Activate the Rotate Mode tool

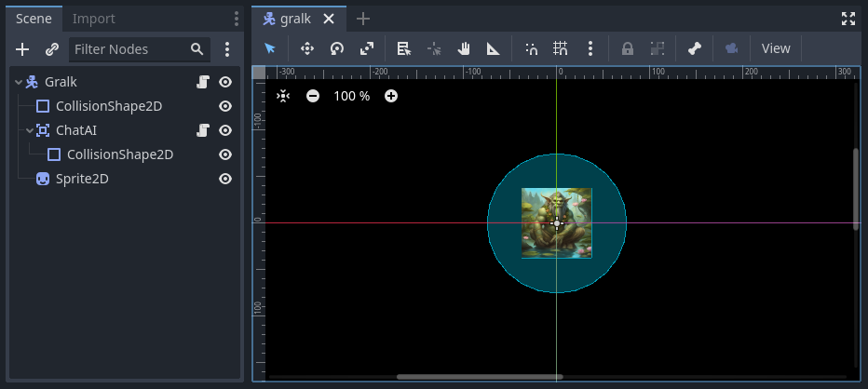pos(336,48)
